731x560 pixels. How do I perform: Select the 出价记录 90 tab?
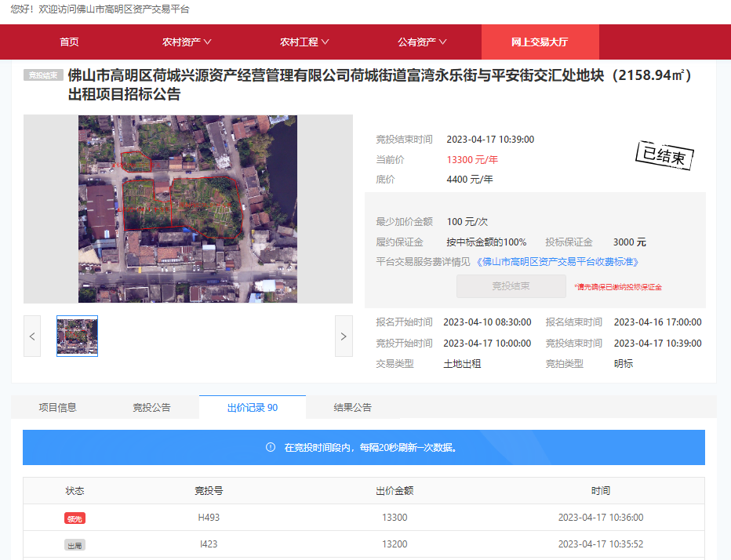coord(252,407)
